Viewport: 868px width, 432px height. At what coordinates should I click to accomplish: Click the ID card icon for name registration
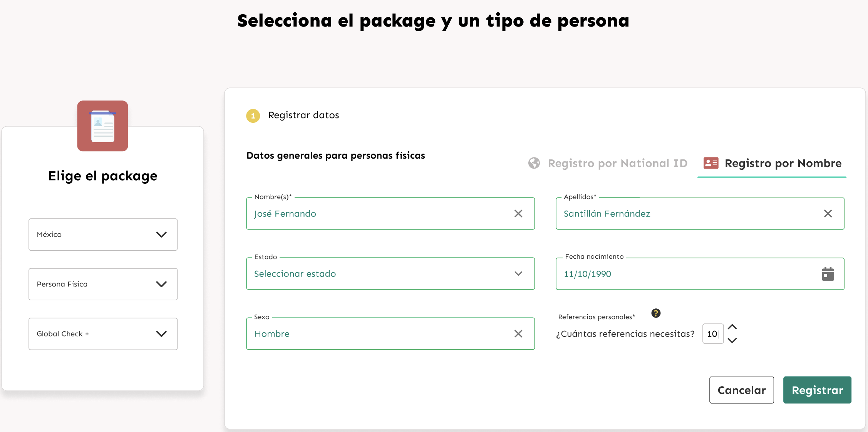(711, 163)
